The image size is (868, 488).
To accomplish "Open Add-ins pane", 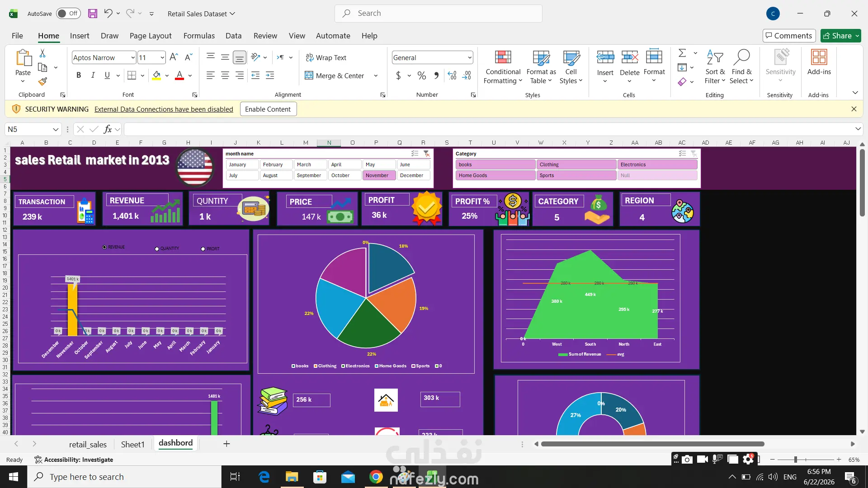I will click(x=819, y=63).
